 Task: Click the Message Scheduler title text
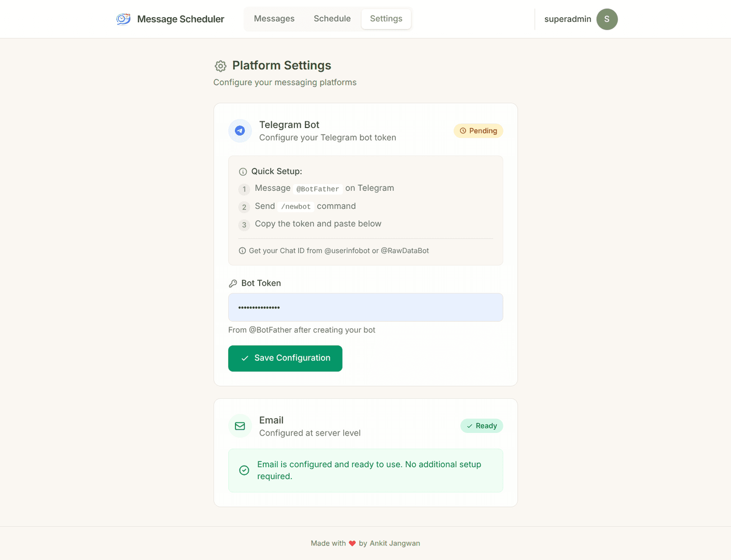tap(180, 19)
